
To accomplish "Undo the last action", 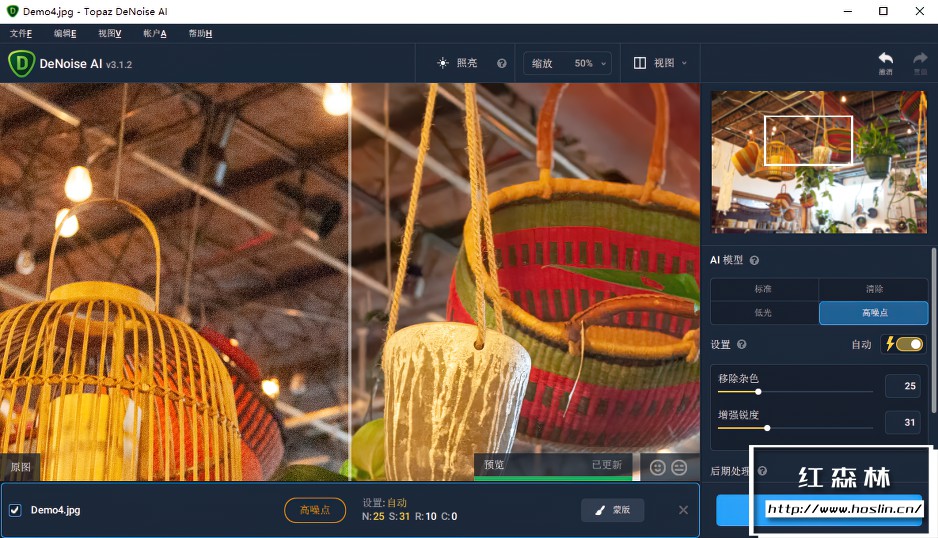I will click(x=885, y=62).
